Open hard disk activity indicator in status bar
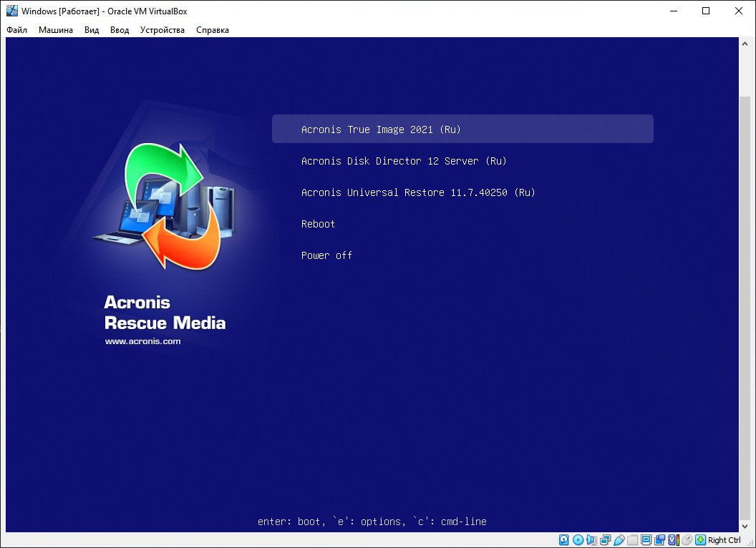756x548 pixels. [x=563, y=540]
